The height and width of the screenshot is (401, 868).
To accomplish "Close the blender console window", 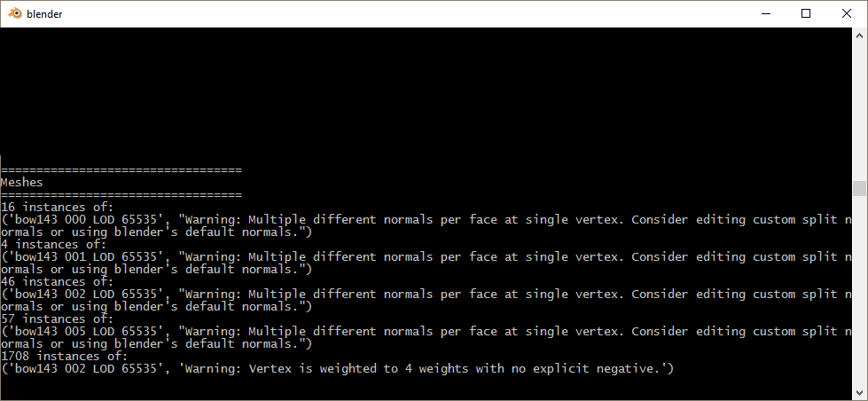I will pyautogui.click(x=847, y=13).
